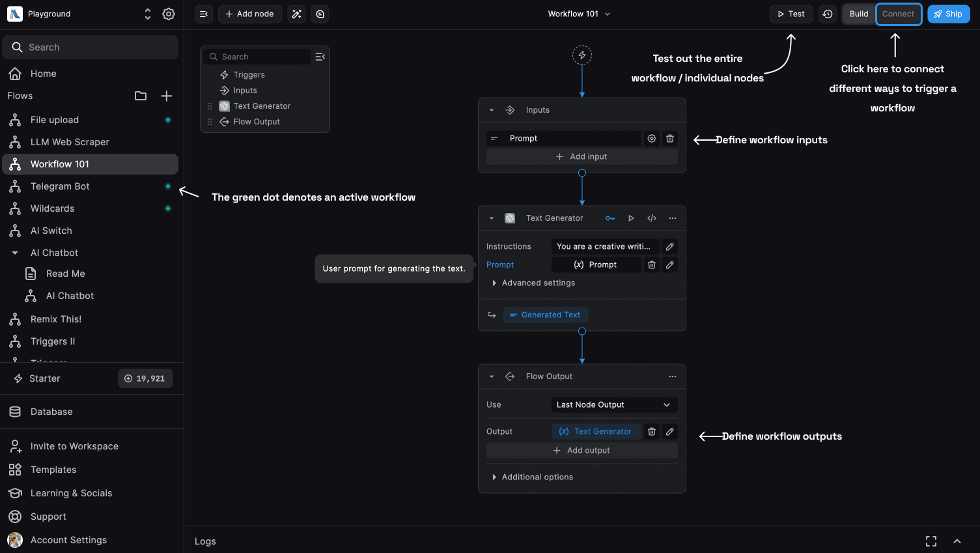
Task: Click Add input button
Action: [582, 156]
